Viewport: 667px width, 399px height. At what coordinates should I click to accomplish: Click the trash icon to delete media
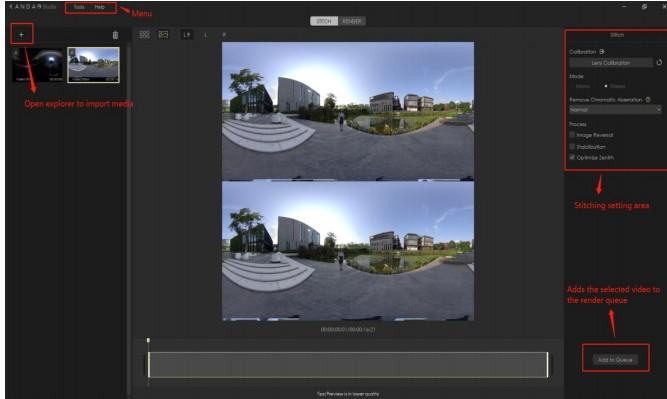pos(115,35)
